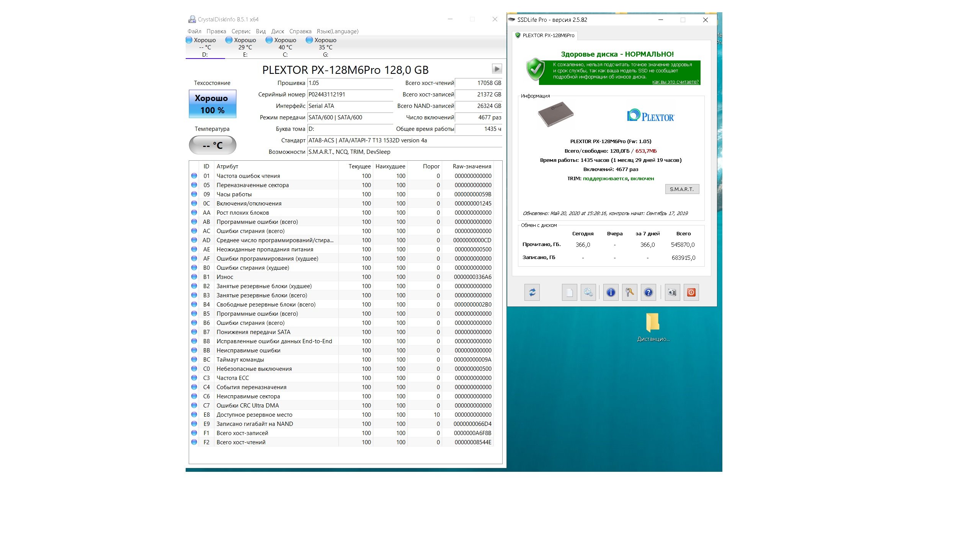The image size is (980, 551).
Task: Open the Дистанцио... folder on desktop
Action: pyautogui.click(x=653, y=328)
